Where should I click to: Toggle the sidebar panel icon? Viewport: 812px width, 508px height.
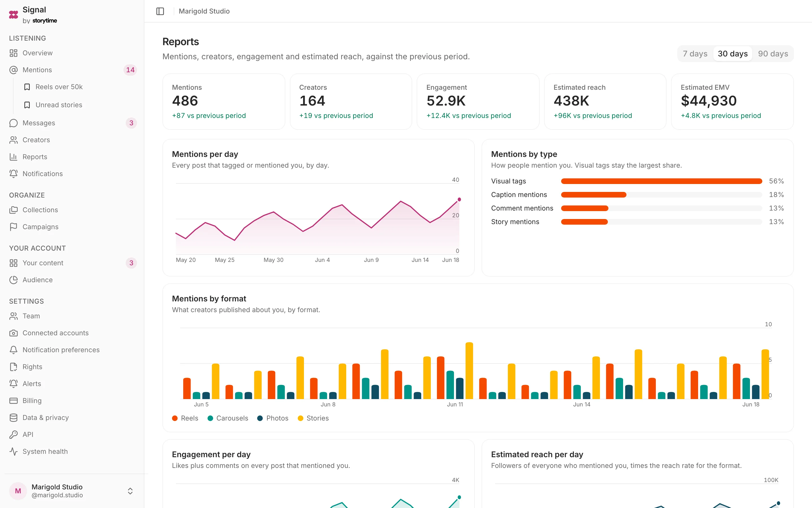160,11
